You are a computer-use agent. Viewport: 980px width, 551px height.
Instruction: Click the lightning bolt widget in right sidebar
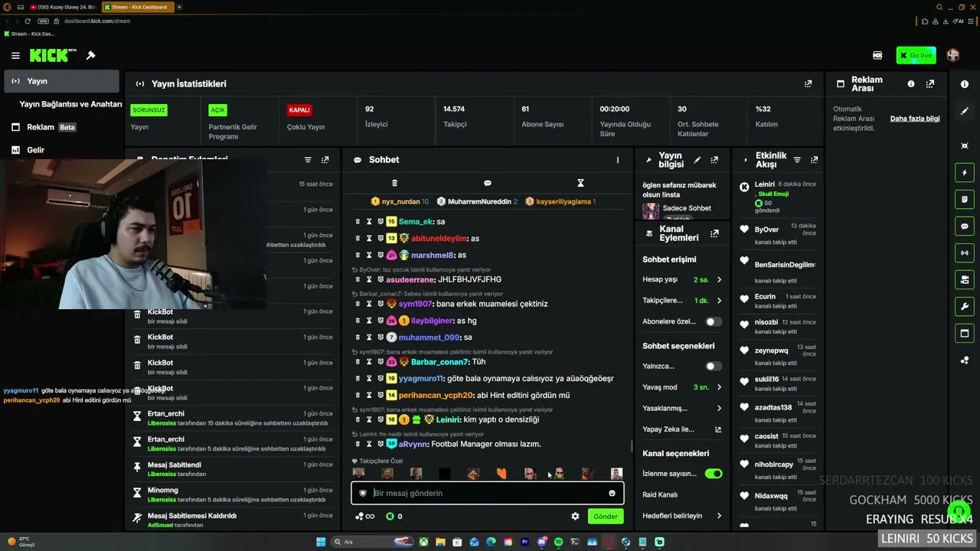pyautogui.click(x=965, y=173)
